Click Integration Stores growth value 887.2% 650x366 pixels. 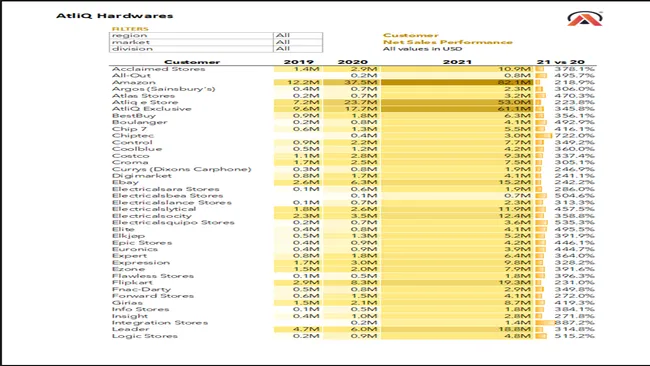[x=575, y=322]
